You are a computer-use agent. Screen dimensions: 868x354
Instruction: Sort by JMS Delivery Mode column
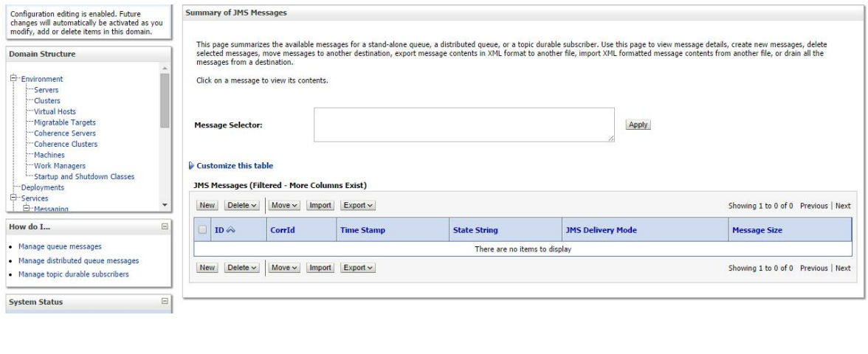(x=601, y=230)
